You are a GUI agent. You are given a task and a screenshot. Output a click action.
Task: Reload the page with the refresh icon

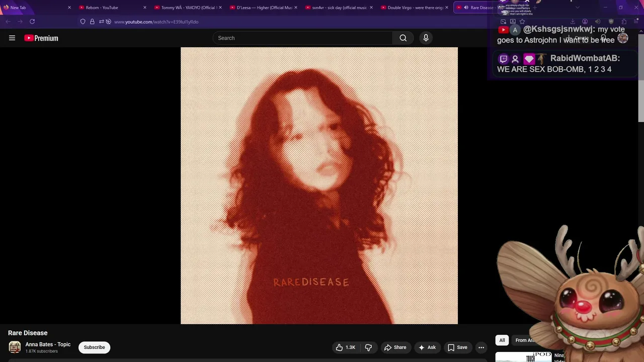click(32, 22)
